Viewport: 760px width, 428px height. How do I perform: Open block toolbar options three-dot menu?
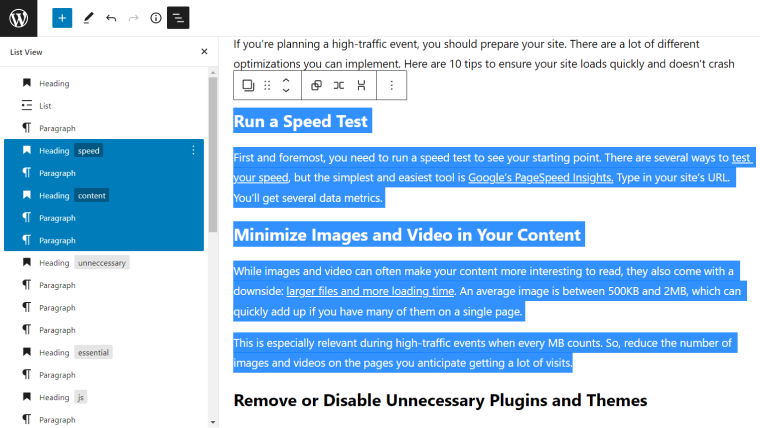point(392,85)
